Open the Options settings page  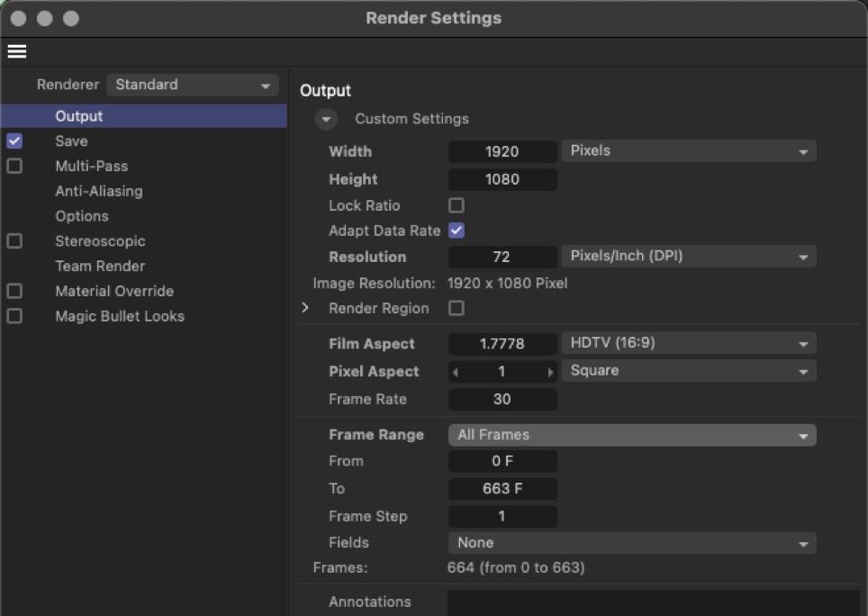pos(81,216)
